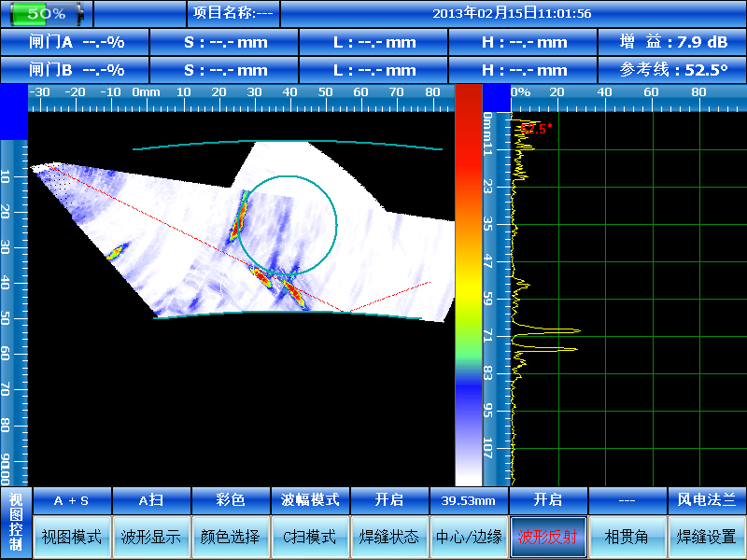Open the 颜色选择 color selection option
This screenshot has height=560, width=747.
point(231,538)
